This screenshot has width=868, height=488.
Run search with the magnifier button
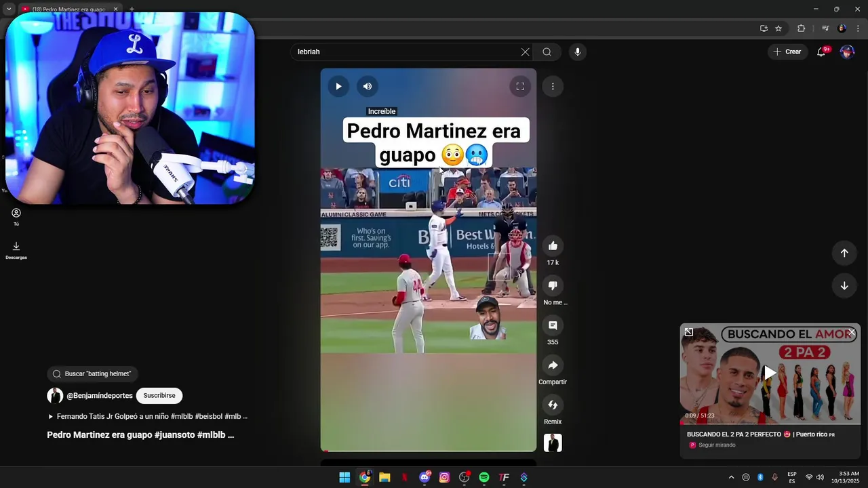coord(547,52)
